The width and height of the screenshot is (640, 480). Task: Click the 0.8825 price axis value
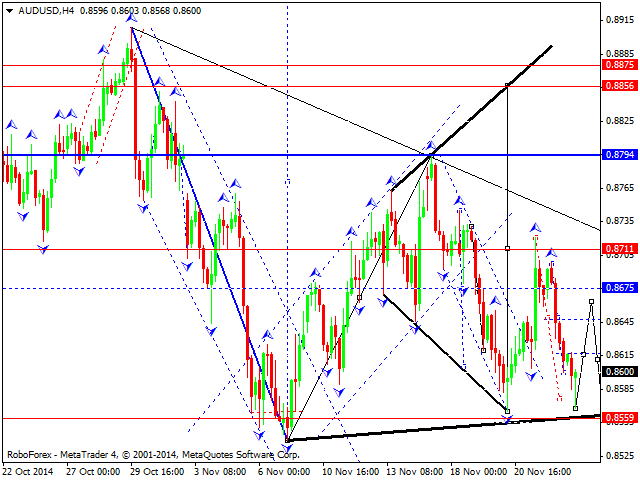[620, 121]
